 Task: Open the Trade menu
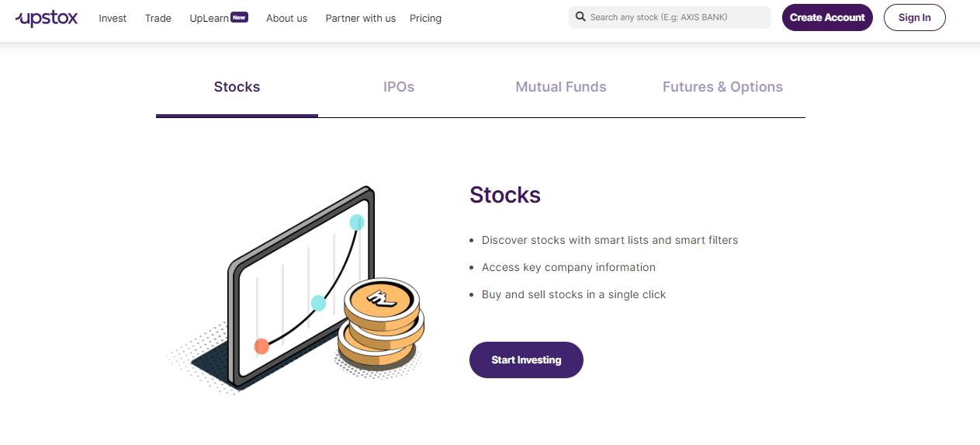(158, 18)
